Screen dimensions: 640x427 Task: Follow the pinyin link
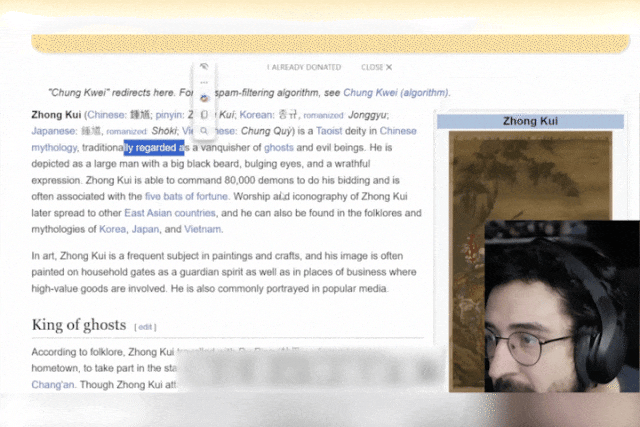pos(169,115)
